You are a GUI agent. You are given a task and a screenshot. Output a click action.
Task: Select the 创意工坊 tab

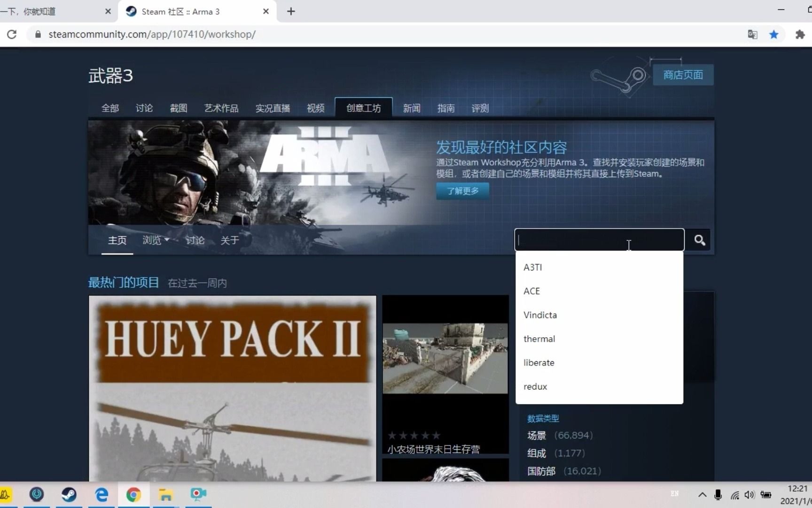click(x=364, y=108)
